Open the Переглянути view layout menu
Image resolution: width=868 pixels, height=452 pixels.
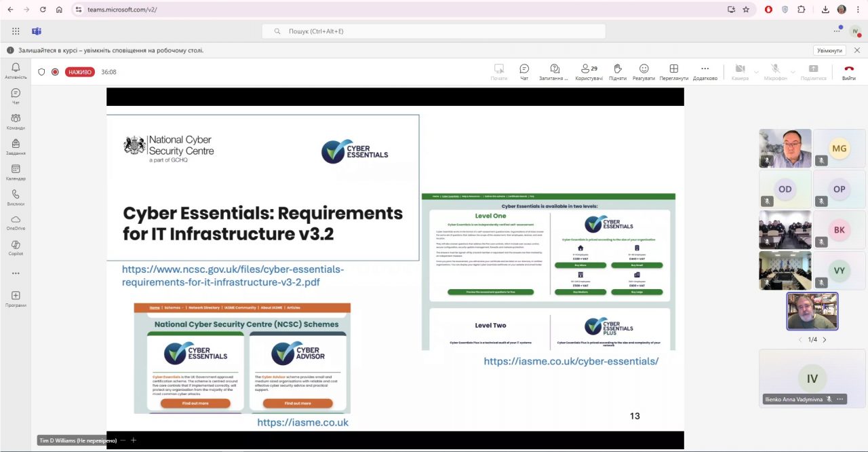point(673,72)
